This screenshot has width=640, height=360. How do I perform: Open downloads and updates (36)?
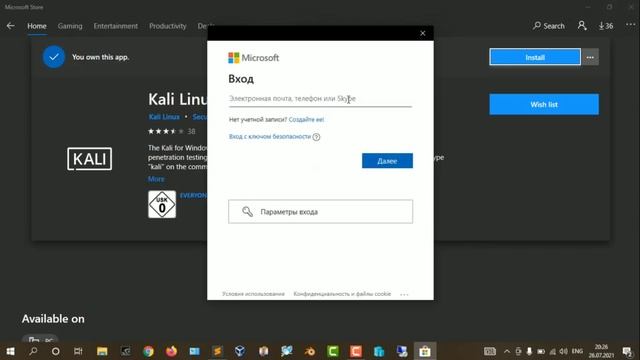coord(606,26)
